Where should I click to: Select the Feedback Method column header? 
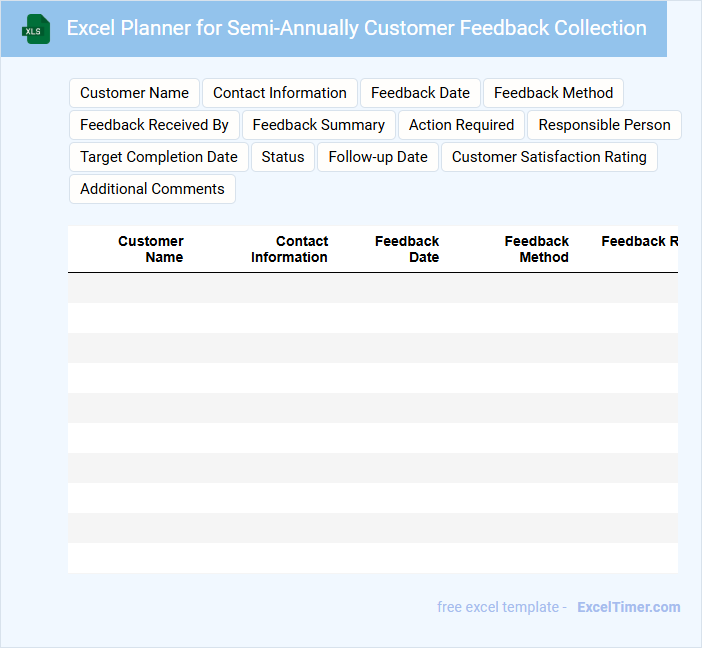click(x=537, y=249)
